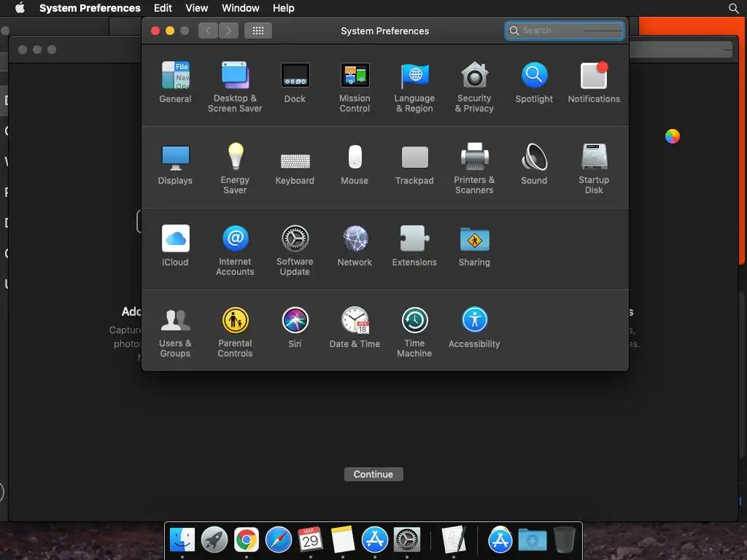Open Network preferences
This screenshot has height=560, width=747.
[355, 246]
